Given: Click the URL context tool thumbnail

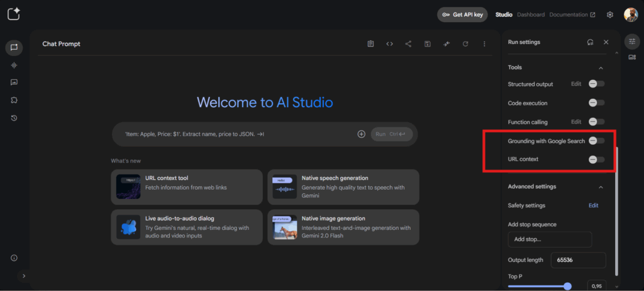Looking at the screenshot, I should click(128, 187).
